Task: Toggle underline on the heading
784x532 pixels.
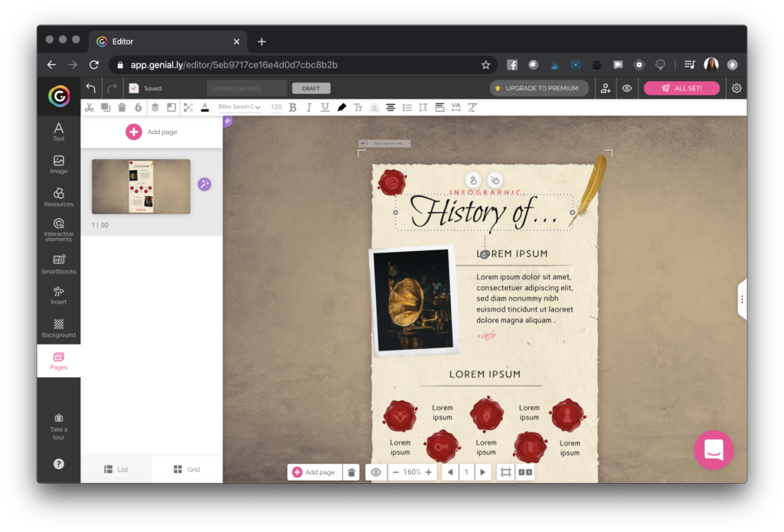Action: (x=325, y=107)
